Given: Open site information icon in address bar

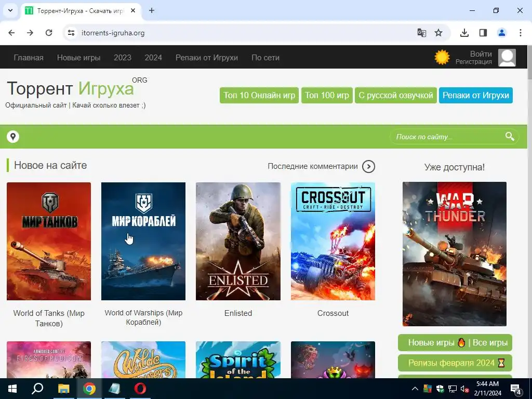Looking at the screenshot, I should (71, 33).
